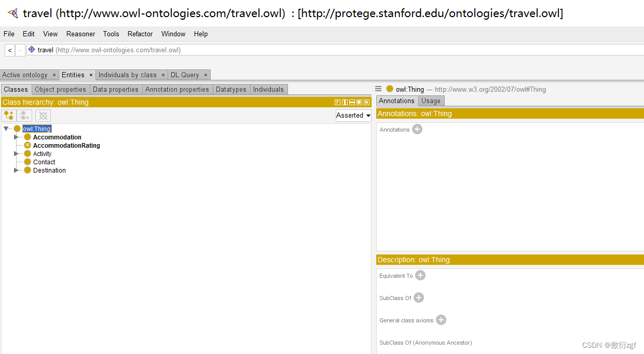Expand the Accommodation tree node
The width and height of the screenshot is (644, 354).
click(16, 137)
